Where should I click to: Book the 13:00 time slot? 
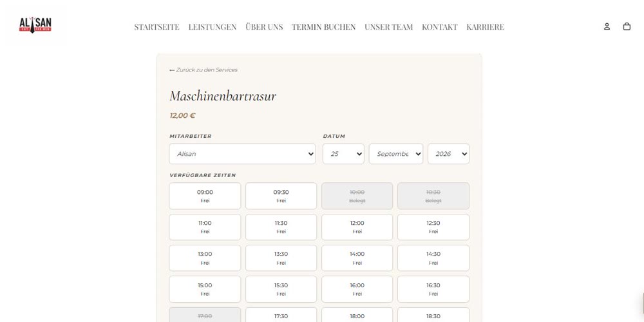coord(205,258)
